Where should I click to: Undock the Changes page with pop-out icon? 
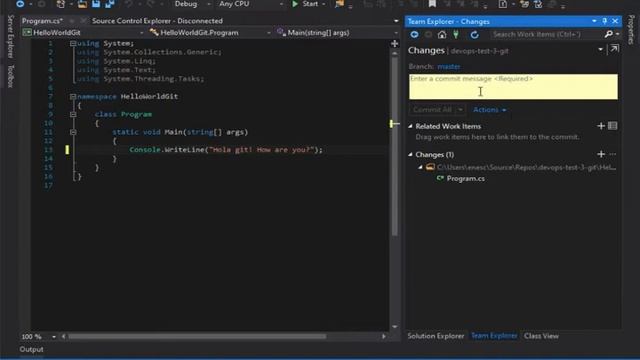pyautogui.click(x=614, y=49)
